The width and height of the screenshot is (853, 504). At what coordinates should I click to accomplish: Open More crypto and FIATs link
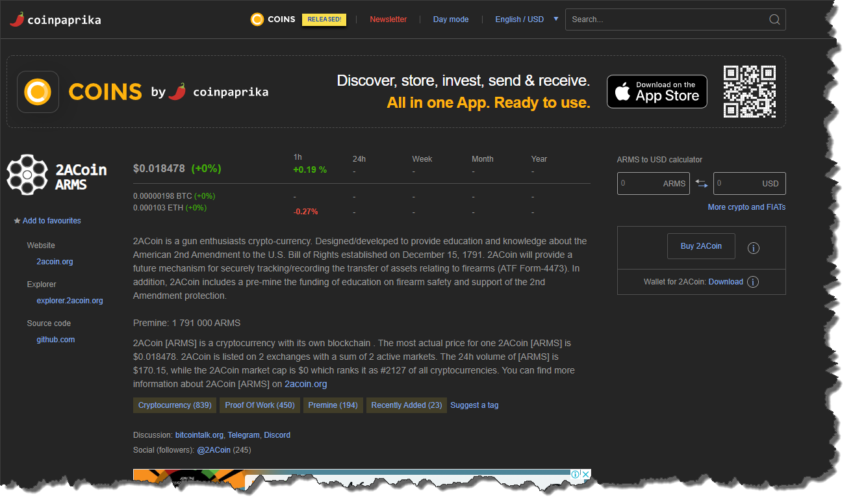tap(746, 207)
